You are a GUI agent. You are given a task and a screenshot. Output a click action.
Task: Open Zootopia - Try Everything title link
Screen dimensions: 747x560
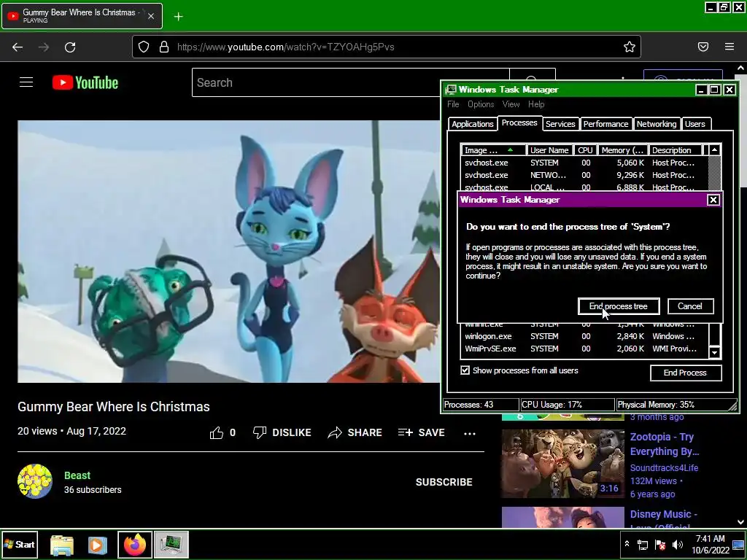pos(664,444)
